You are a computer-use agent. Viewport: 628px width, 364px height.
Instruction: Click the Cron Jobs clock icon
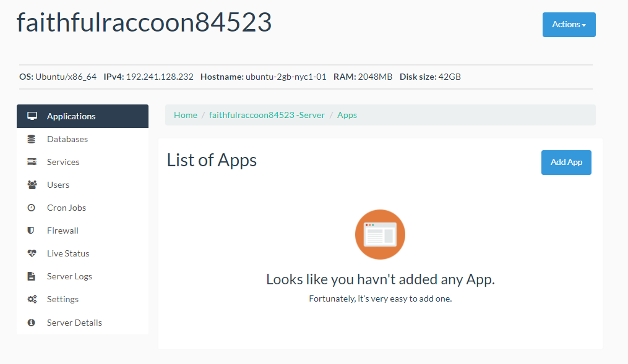click(32, 208)
